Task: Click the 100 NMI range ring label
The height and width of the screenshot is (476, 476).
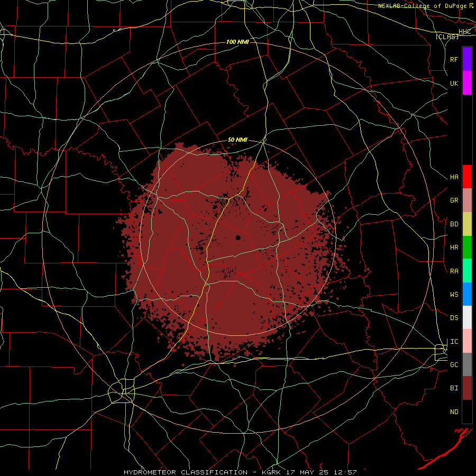Action: pyautogui.click(x=237, y=42)
